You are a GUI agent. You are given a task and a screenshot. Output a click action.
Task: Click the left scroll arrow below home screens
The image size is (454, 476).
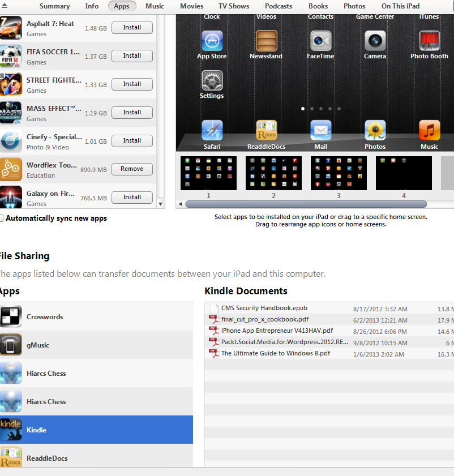(x=180, y=204)
